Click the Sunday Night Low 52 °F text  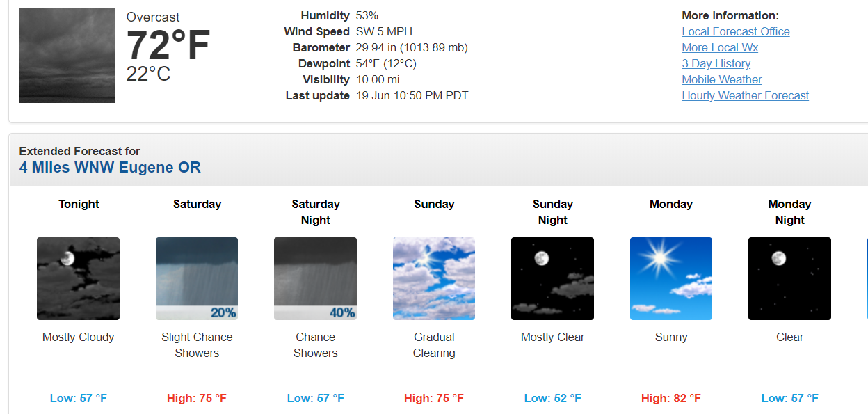pos(553,398)
